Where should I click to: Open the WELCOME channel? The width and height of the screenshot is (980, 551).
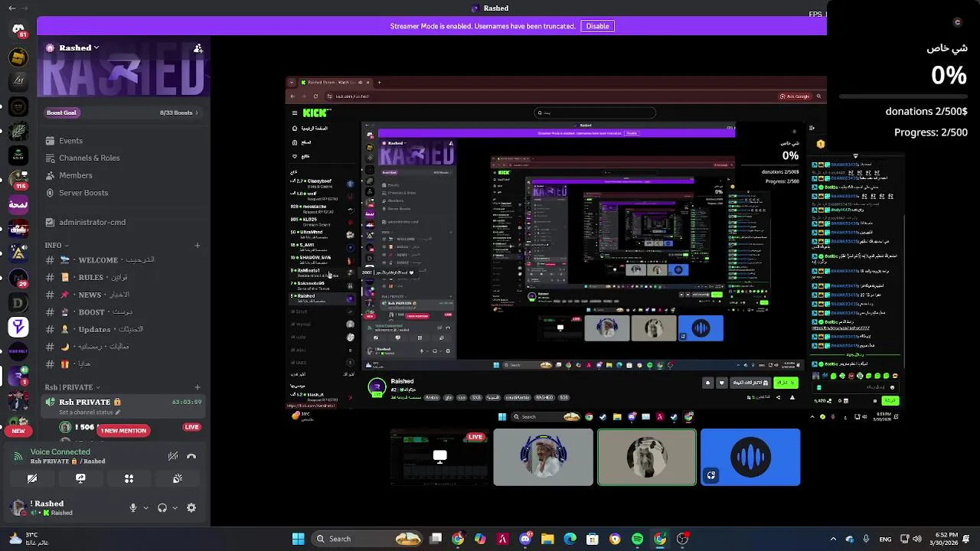122,260
